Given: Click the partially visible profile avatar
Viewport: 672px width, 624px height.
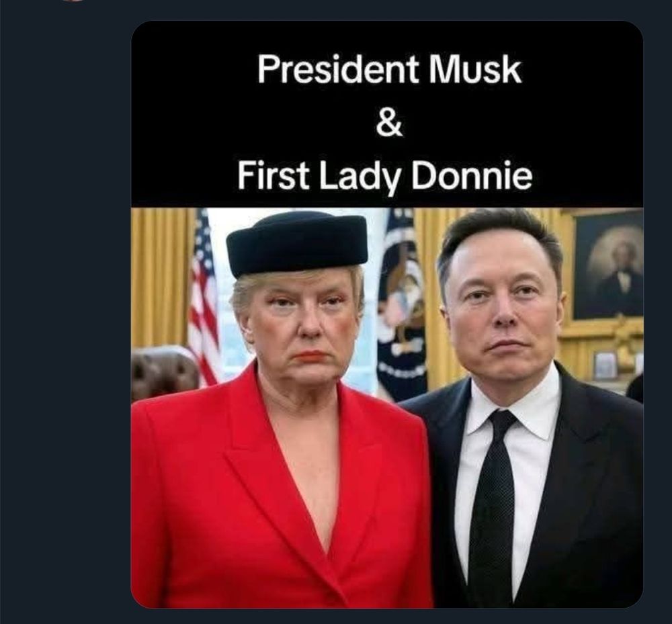Looking at the screenshot, I should (x=73, y=1).
